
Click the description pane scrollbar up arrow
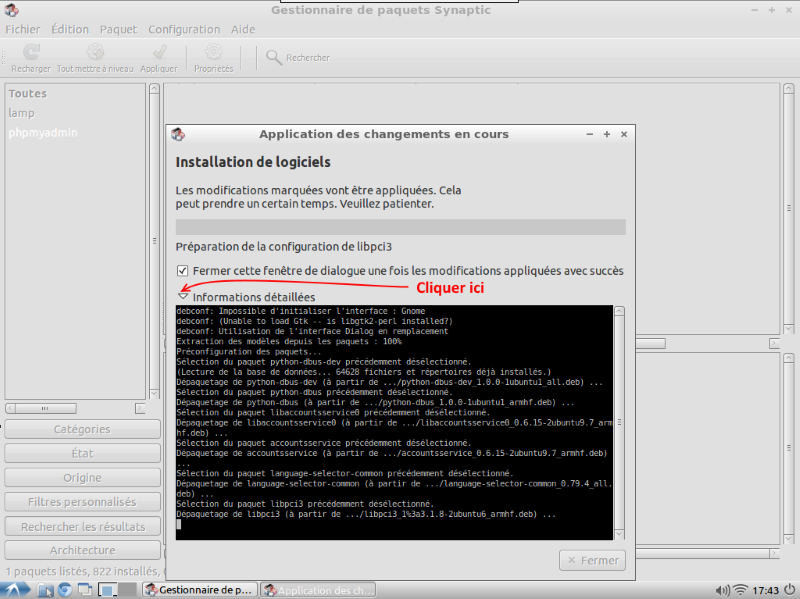coord(788,358)
